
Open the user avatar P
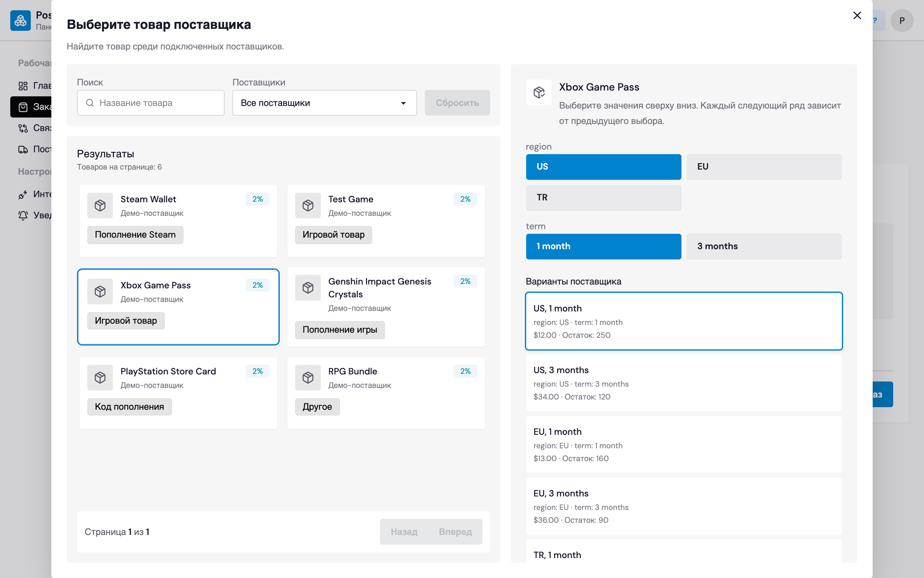902,20
